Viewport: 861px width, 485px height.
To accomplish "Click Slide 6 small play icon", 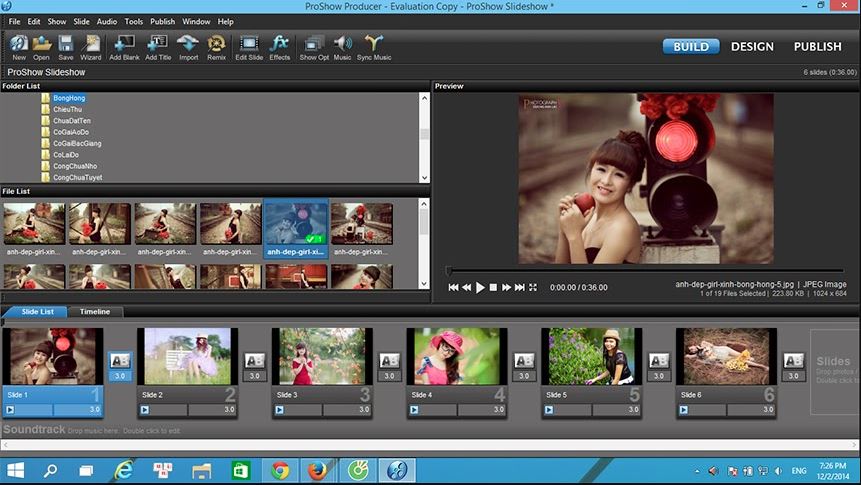I will 684,410.
